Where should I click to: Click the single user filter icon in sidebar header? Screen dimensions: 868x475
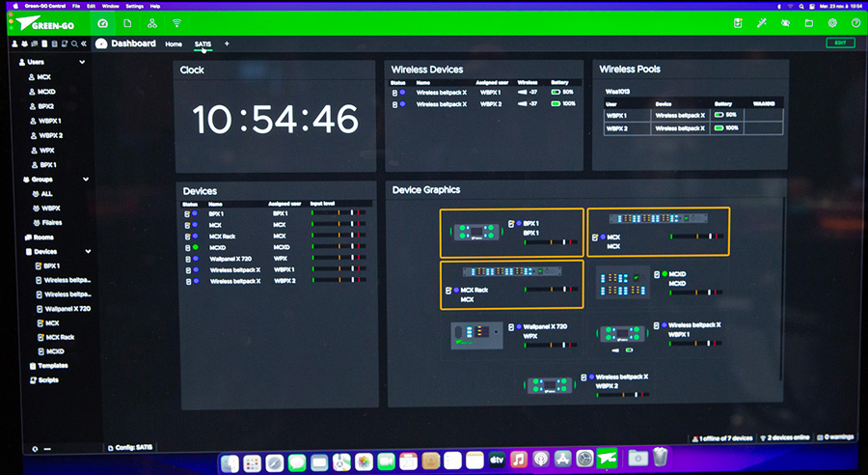pyautogui.click(x=14, y=43)
